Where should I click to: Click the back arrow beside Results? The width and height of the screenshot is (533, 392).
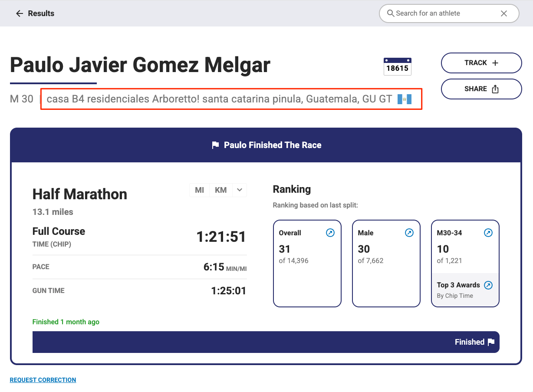point(19,13)
